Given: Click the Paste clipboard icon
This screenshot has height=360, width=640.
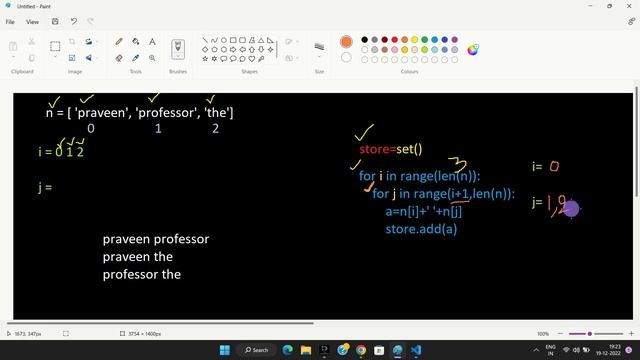Looking at the screenshot, I should [13, 46].
